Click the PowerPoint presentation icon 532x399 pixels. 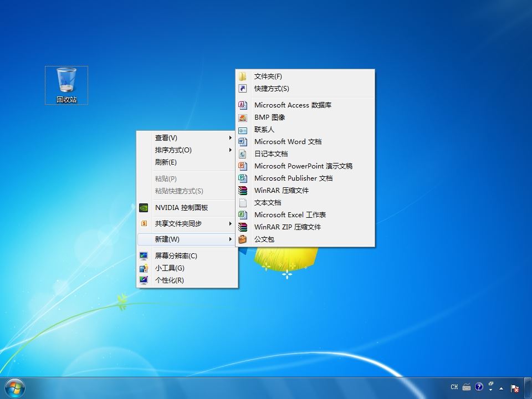[x=243, y=166]
